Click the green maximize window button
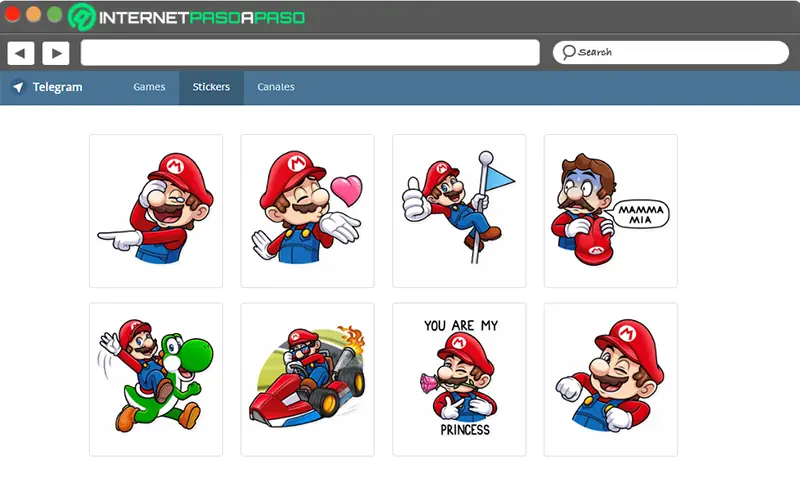Image resolution: width=800 pixels, height=500 pixels. point(55,14)
